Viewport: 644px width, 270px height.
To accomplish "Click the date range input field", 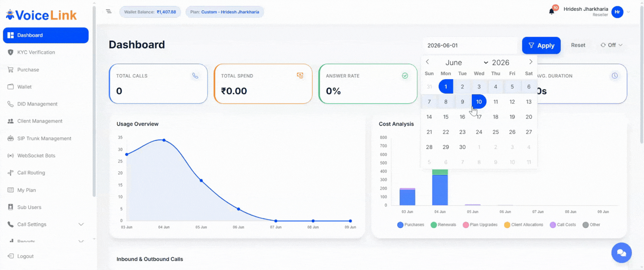I will pos(470,45).
